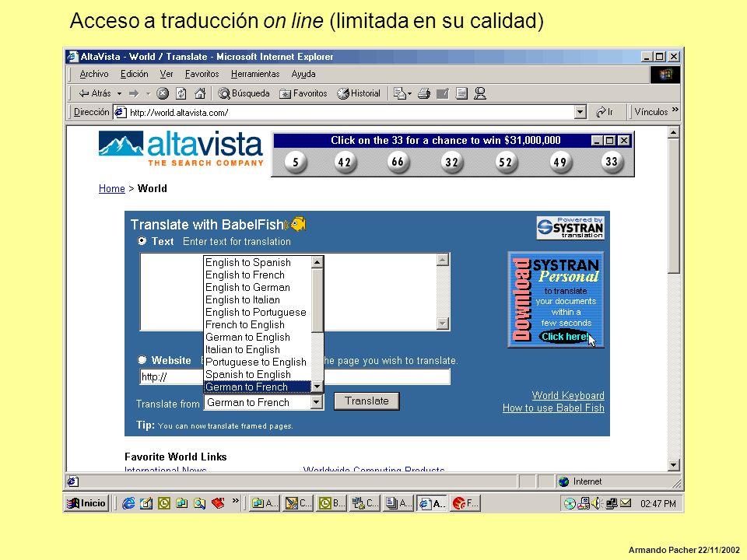Select French to English in list

click(x=245, y=325)
